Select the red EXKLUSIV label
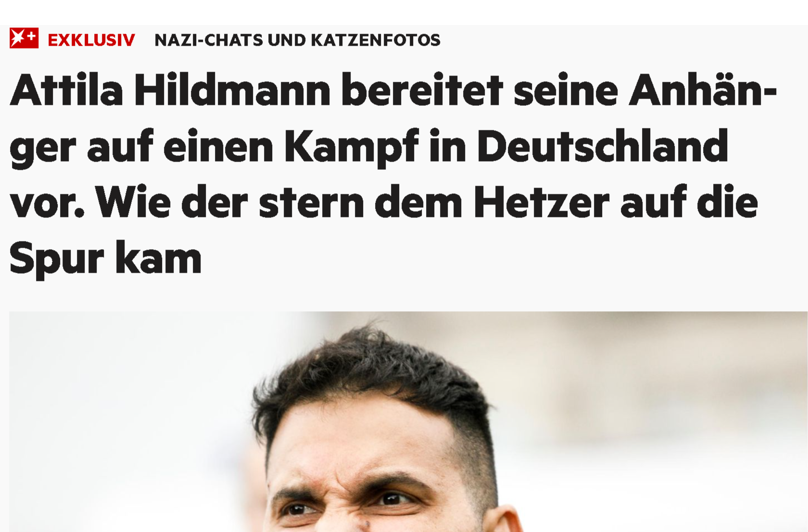 (x=91, y=40)
